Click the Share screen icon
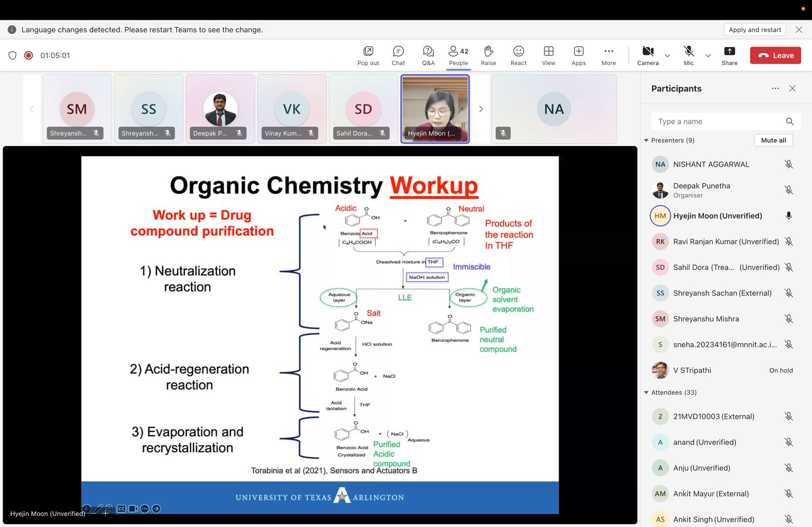The height and width of the screenshot is (527, 812). 729,55
